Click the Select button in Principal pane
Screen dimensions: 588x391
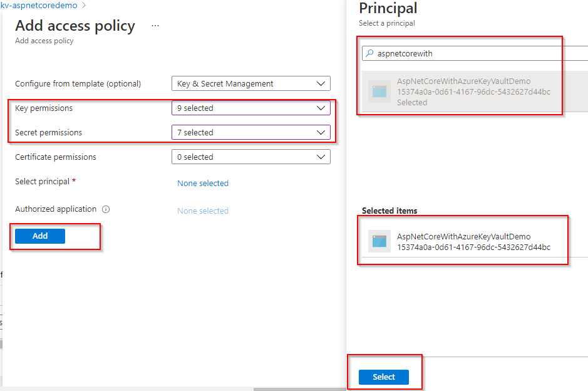tap(384, 377)
